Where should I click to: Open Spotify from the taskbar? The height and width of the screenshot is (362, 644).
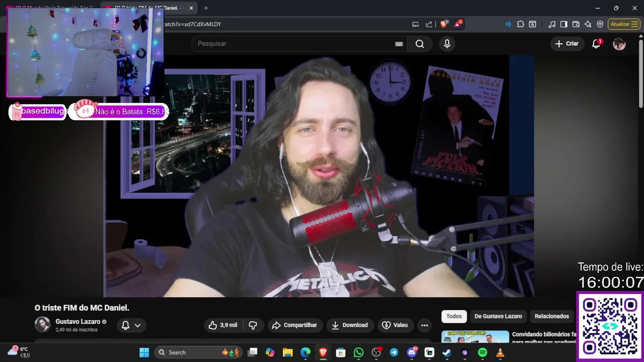[482, 352]
